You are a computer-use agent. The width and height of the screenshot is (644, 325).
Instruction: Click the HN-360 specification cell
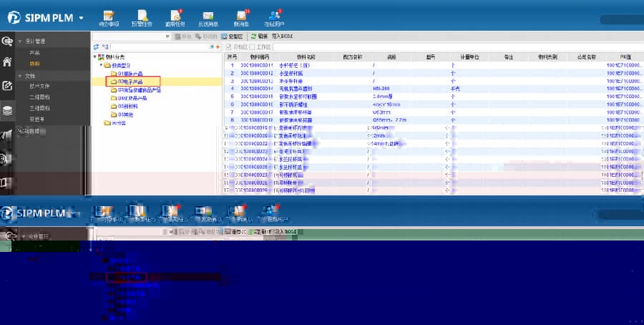[x=381, y=89]
